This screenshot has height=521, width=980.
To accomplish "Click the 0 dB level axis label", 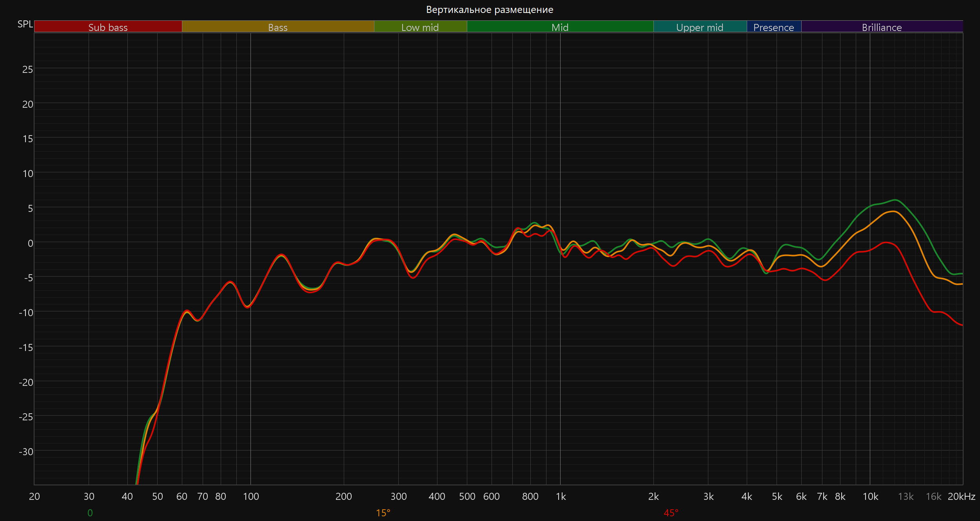I will click(30, 243).
